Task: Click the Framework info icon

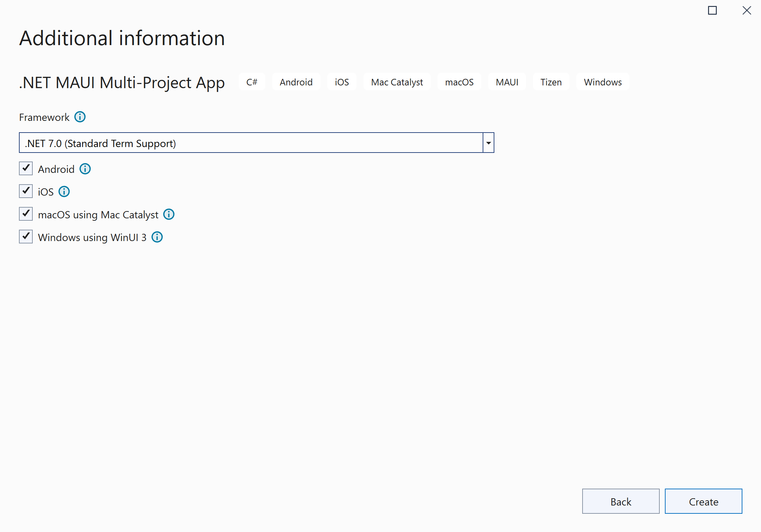Action: pyautogui.click(x=80, y=117)
